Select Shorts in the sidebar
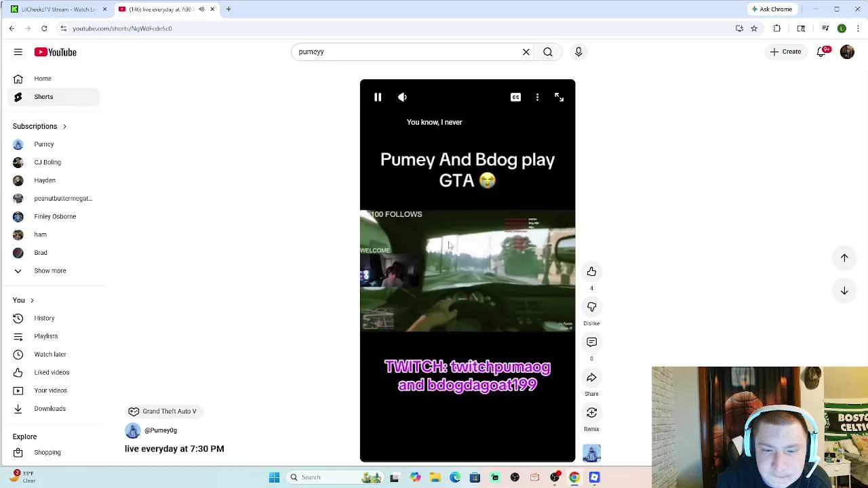The height and width of the screenshot is (488, 868). click(54, 97)
